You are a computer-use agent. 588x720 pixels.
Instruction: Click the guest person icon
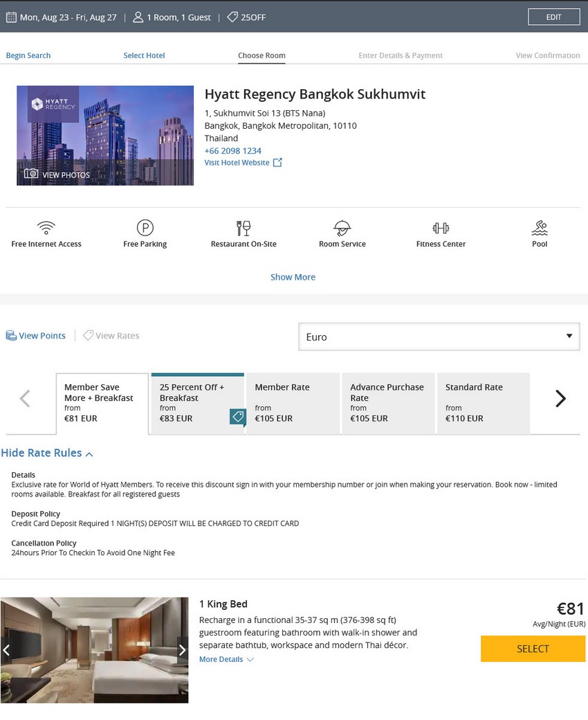click(138, 17)
